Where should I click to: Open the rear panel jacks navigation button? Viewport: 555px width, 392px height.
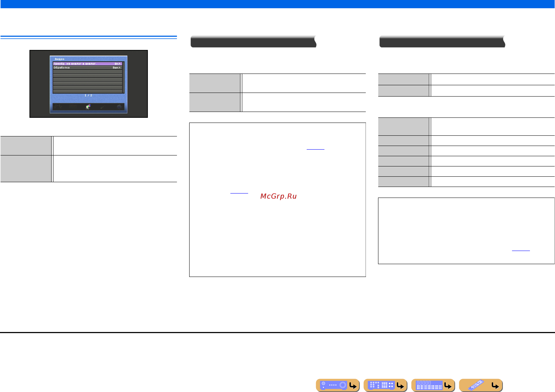pyautogui.click(x=385, y=385)
